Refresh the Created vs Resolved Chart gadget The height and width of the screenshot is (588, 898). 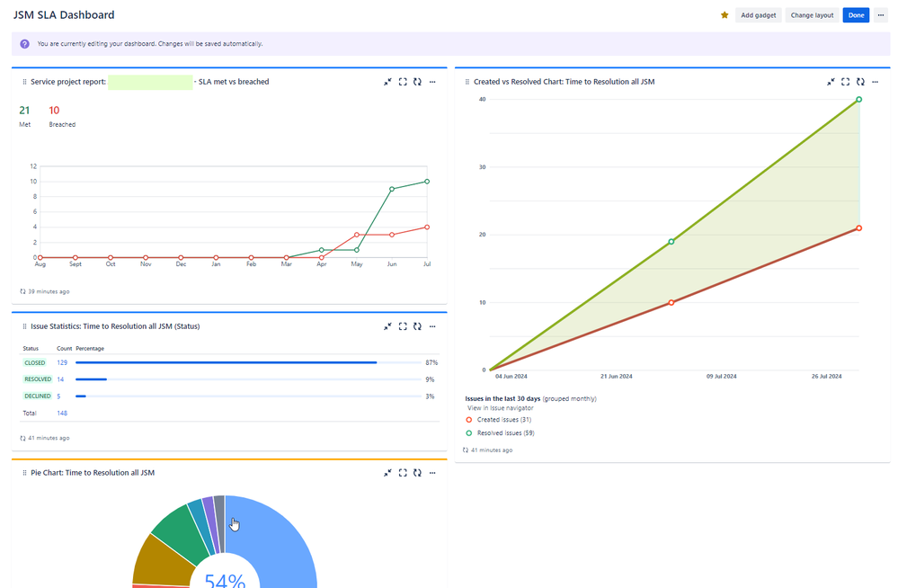tap(859, 82)
